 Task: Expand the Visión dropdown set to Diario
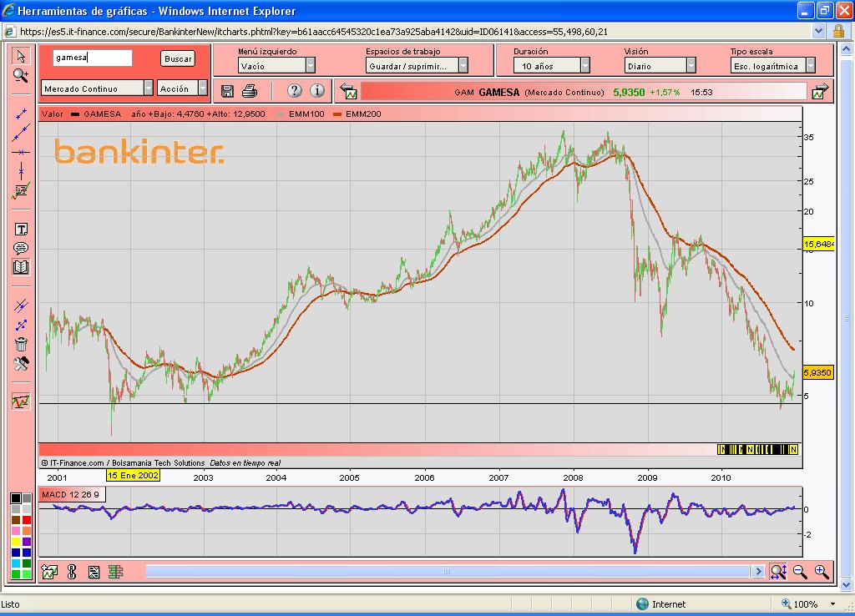tap(691, 65)
